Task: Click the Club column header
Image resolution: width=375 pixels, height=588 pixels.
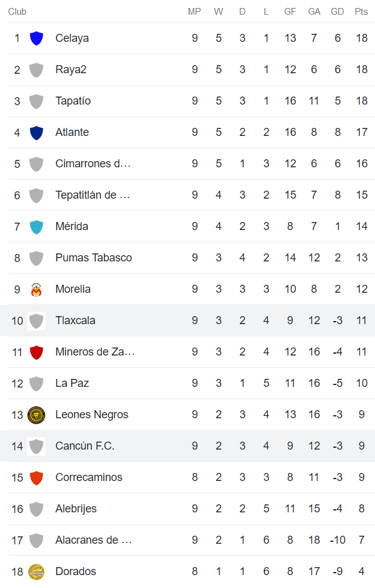Action: pos(17,12)
